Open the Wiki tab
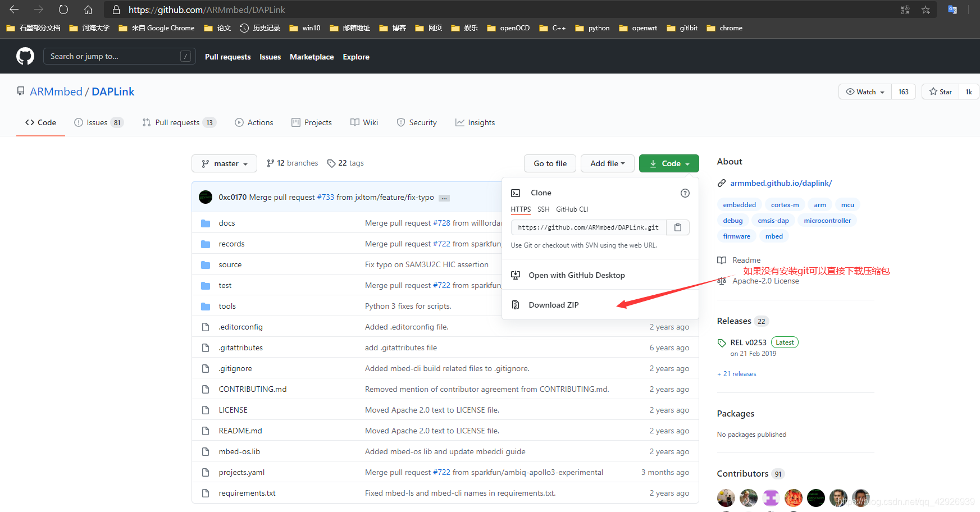Image resolution: width=980 pixels, height=512 pixels. (x=364, y=122)
